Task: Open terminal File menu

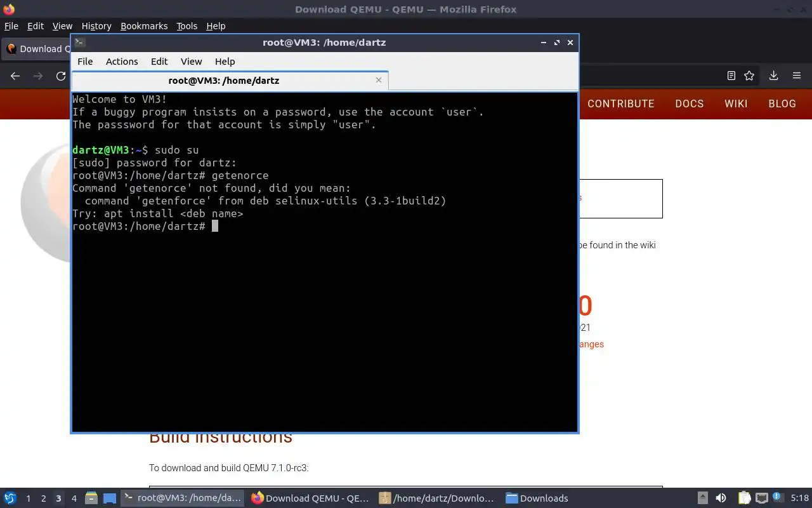Action: coord(85,62)
